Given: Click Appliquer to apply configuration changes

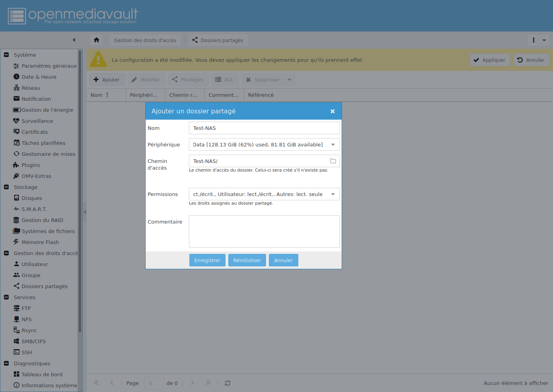Looking at the screenshot, I should 490,60.
